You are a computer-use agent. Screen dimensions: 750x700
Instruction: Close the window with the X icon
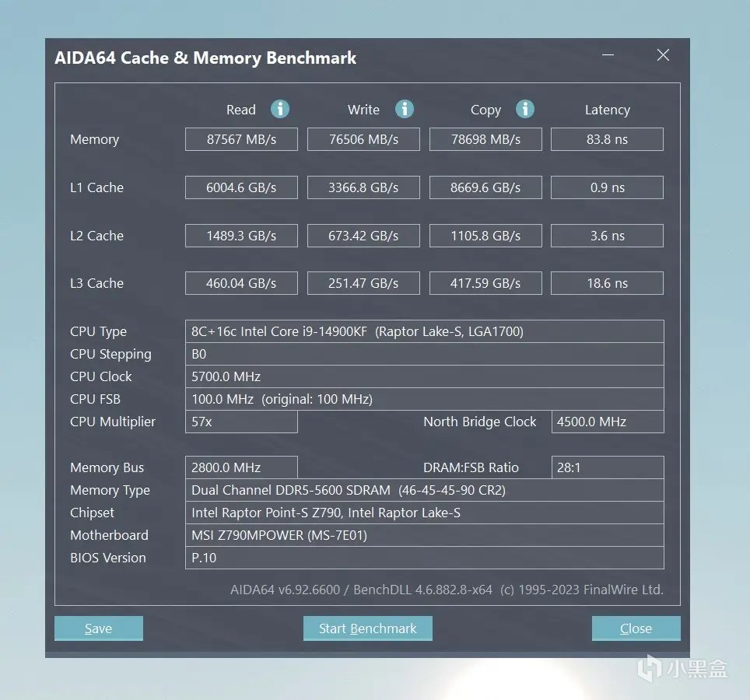click(x=663, y=55)
